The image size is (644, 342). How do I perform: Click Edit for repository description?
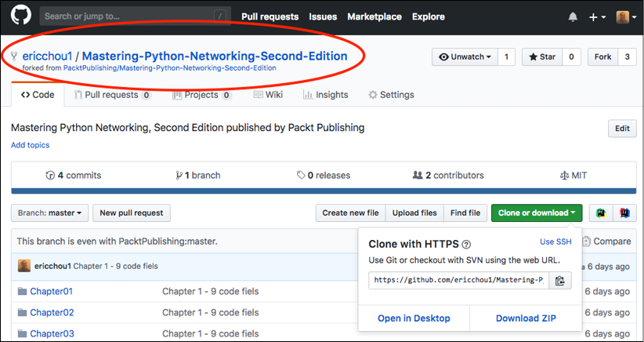[x=622, y=129]
